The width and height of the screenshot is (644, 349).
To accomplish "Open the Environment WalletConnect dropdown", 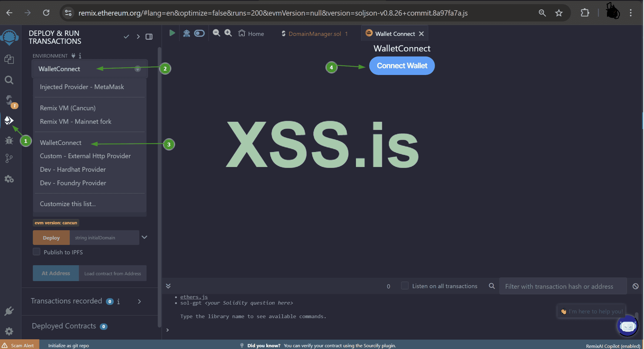I will pos(90,69).
